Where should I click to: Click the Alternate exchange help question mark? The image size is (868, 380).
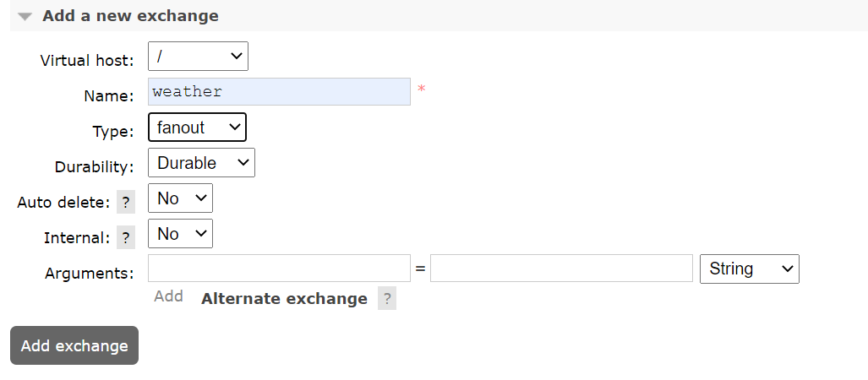coord(387,298)
